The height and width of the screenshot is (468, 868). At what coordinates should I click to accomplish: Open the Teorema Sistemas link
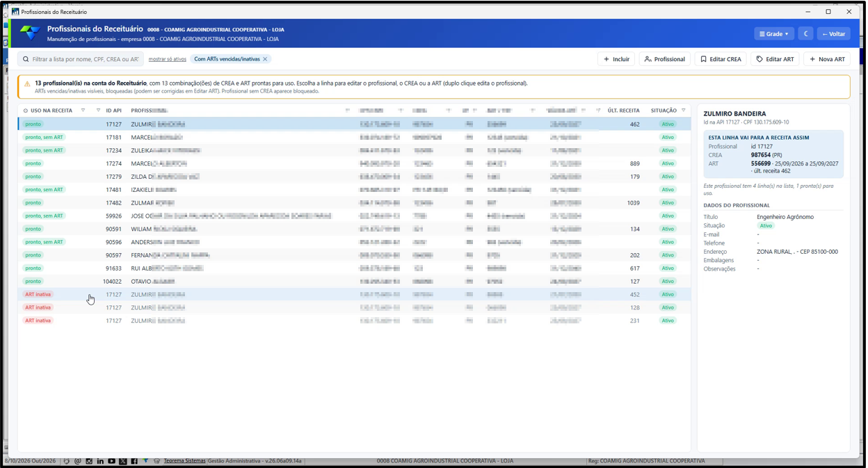(x=184, y=461)
